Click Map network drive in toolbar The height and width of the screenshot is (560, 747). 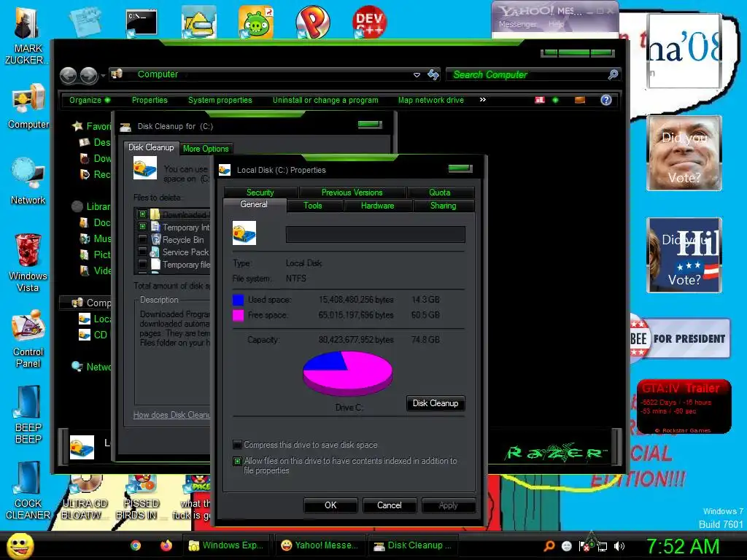pos(430,100)
